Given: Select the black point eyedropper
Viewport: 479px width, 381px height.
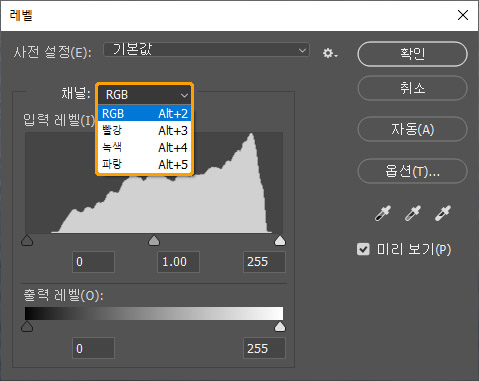Looking at the screenshot, I should 382,213.
